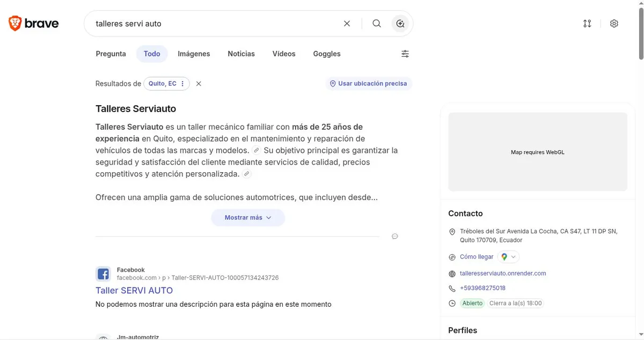Screen dimensions: 644x340
Task: Open the Google Maps provider dropdown
Action: coord(508,257)
